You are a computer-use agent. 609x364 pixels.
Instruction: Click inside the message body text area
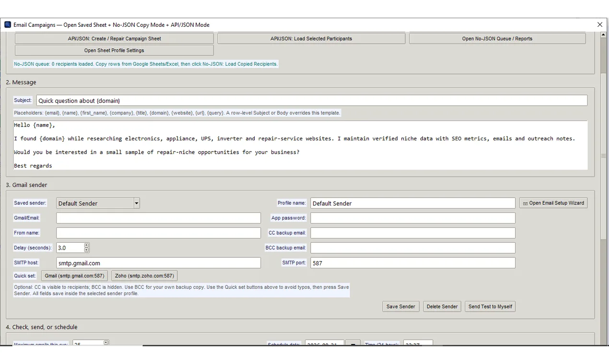coord(300,145)
